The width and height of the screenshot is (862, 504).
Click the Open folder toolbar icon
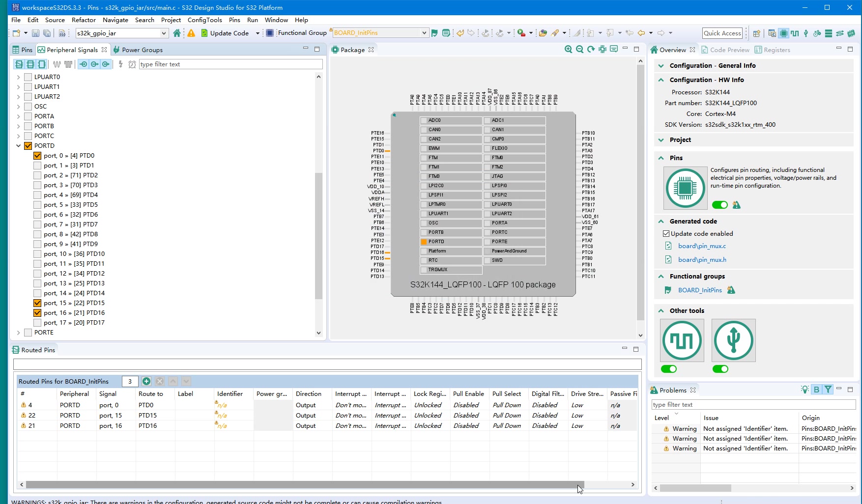point(543,33)
